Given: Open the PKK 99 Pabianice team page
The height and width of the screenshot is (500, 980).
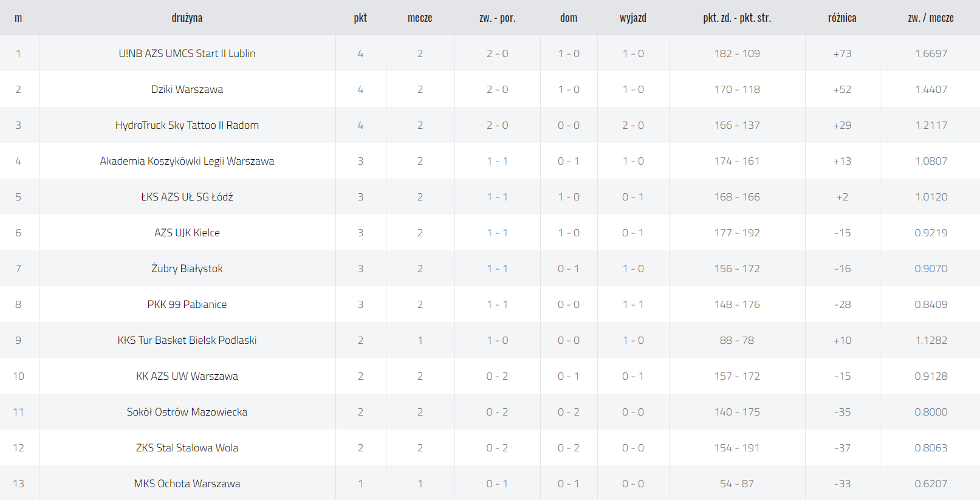Looking at the screenshot, I should (187, 304).
